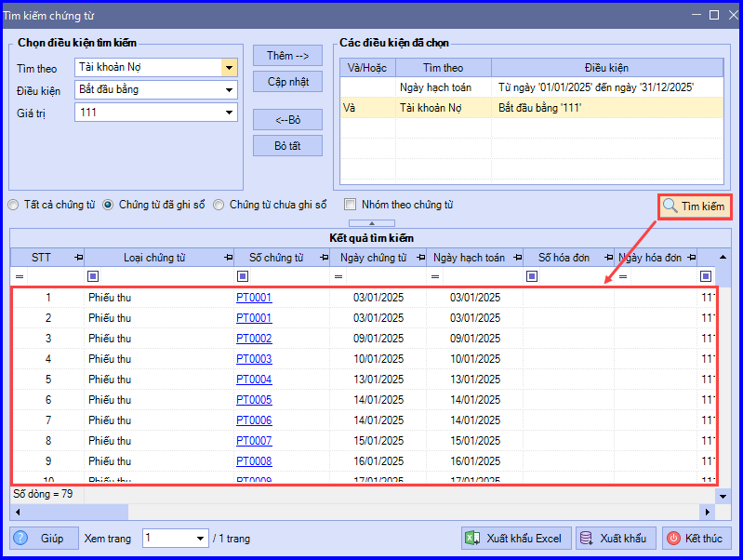Open the Xem trang page dropdown
The width and height of the screenshot is (743, 560).
[201, 539]
